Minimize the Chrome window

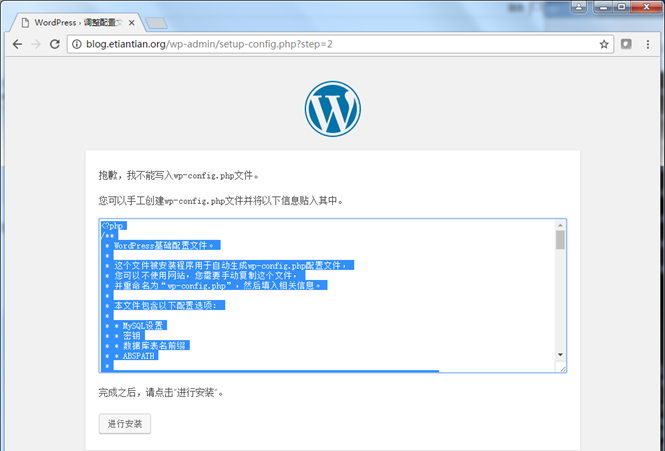[603, 6]
